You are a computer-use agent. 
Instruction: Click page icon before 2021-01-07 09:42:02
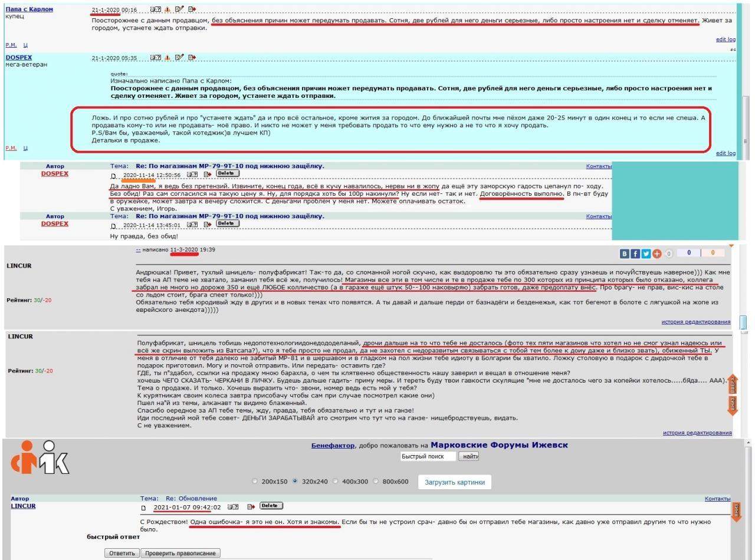(x=143, y=508)
